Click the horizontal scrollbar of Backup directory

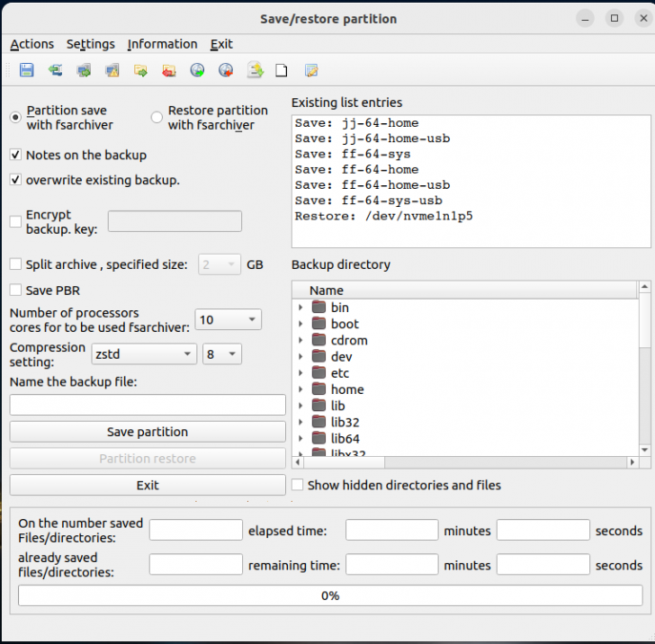[464, 462]
